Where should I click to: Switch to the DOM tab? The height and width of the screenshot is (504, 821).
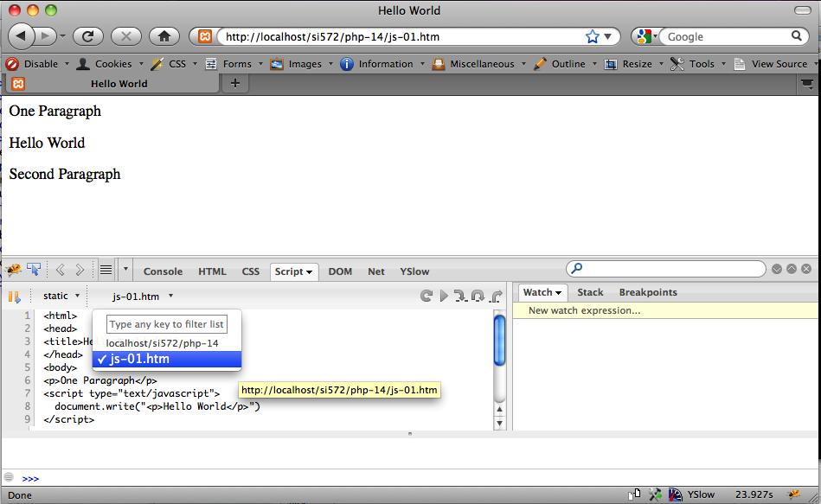click(340, 271)
